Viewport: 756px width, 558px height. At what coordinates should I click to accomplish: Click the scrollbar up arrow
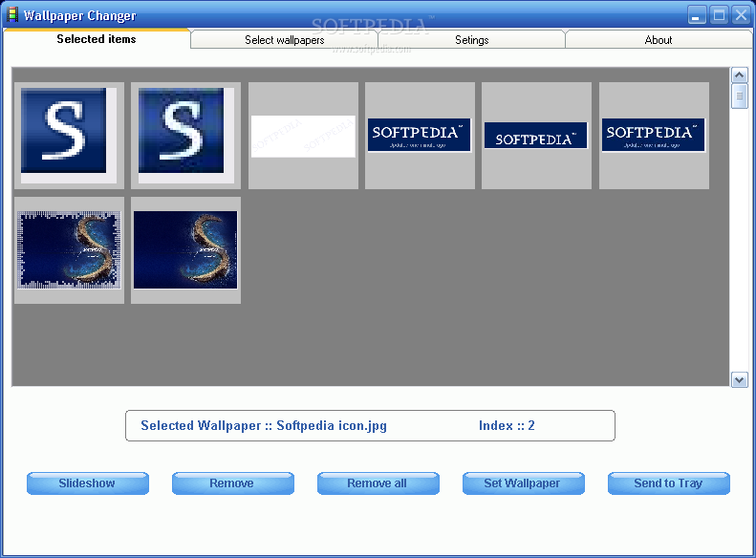pyautogui.click(x=739, y=75)
